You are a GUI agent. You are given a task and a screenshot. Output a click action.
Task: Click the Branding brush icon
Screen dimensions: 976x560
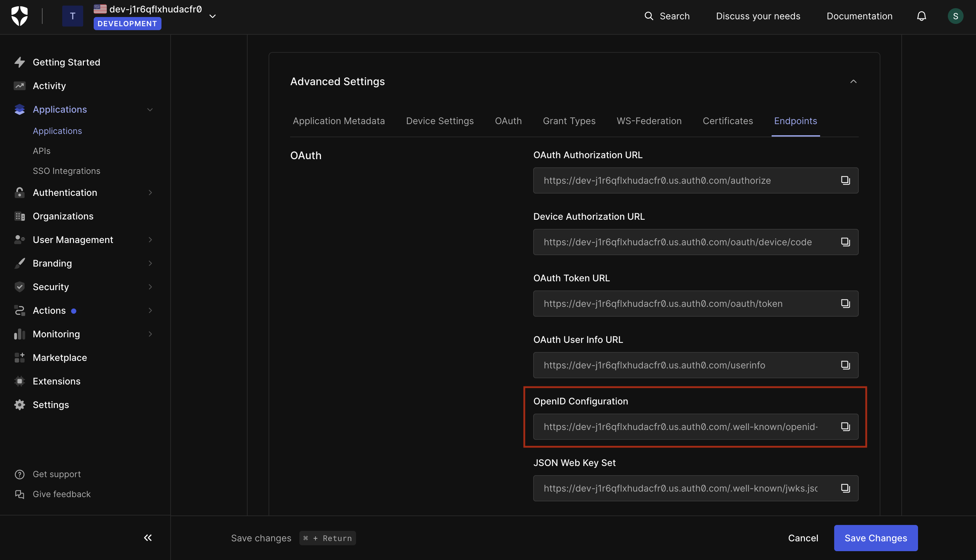(x=20, y=263)
